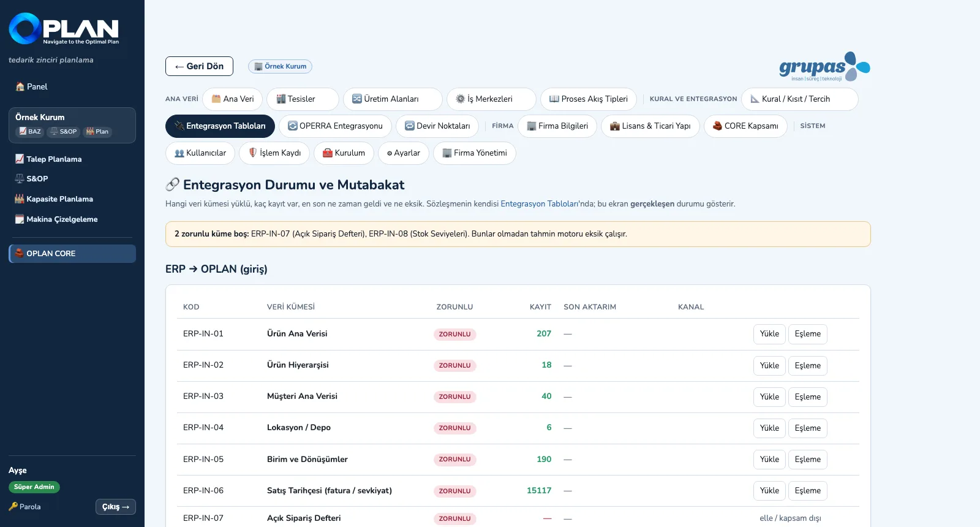Open the Ayarlar tab

[404, 153]
